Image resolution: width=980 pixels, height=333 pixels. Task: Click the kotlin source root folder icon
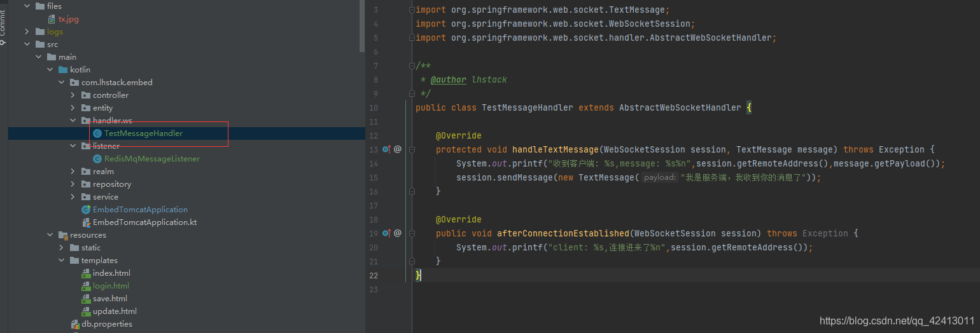(x=63, y=69)
